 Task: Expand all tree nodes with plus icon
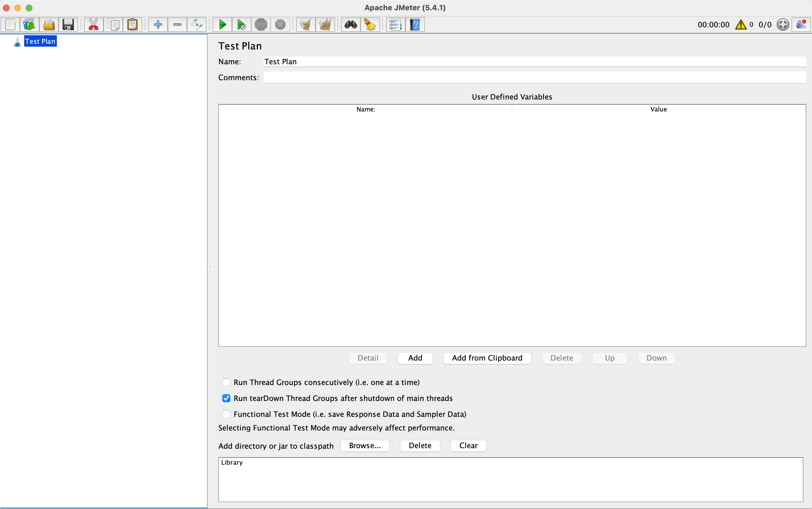tap(158, 24)
